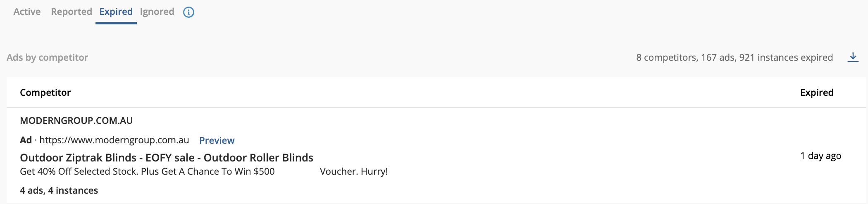Click the Preview link for moderngroup ad
The height and width of the screenshot is (204, 868).
[x=217, y=140]
